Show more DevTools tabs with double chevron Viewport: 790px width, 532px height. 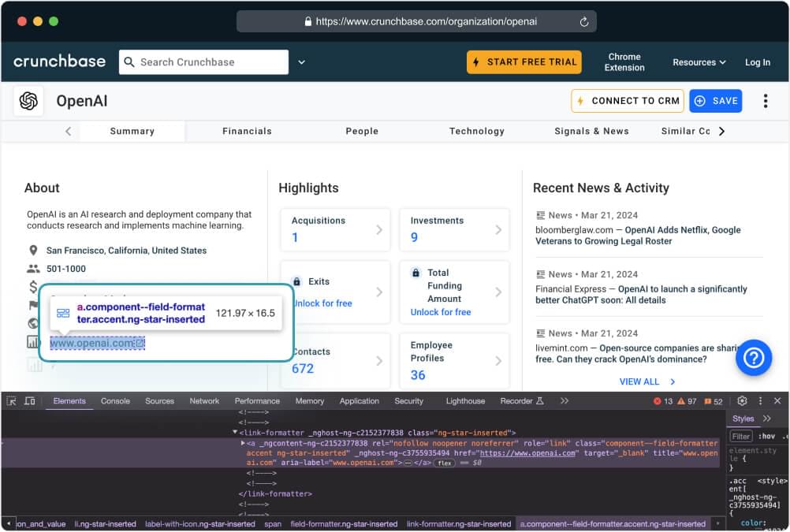pyautogui.click(x=565, y=401)
